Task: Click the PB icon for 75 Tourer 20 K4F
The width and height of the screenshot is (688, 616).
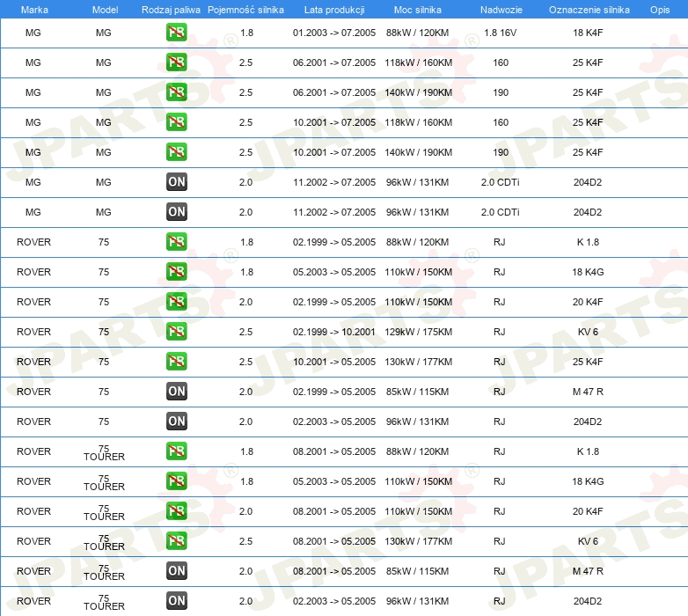Action: click(x=176, y=510)
